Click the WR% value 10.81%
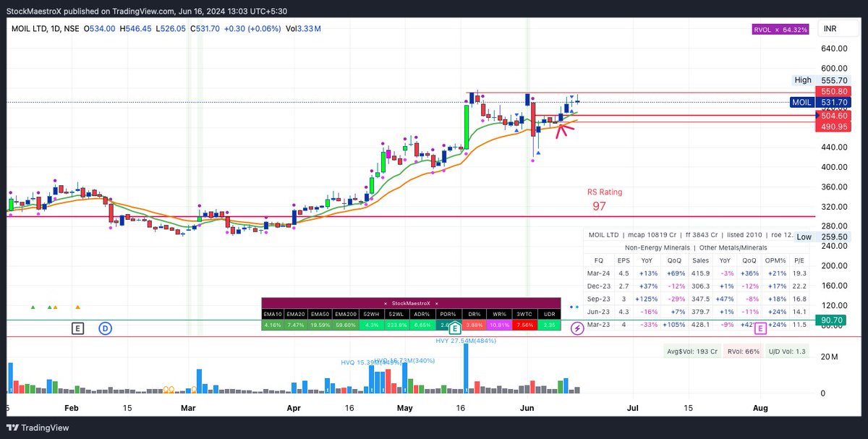The height and width of the screenshot is (439, 868). [499, 326]
